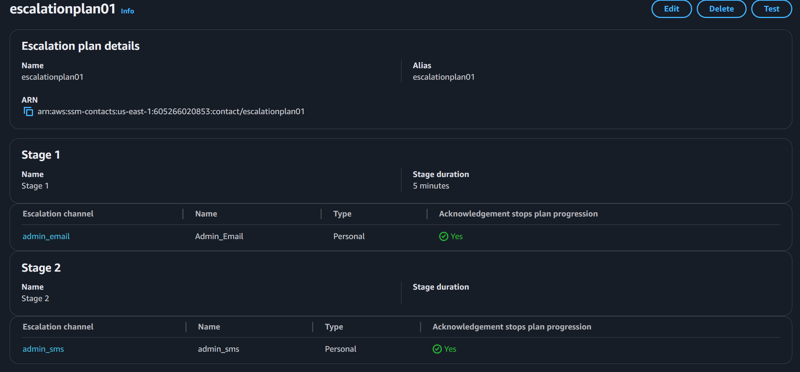The image size is (800, 372).
Task: Click Escalation channel column header in Stage 2
Action: [x=58, y=327]
